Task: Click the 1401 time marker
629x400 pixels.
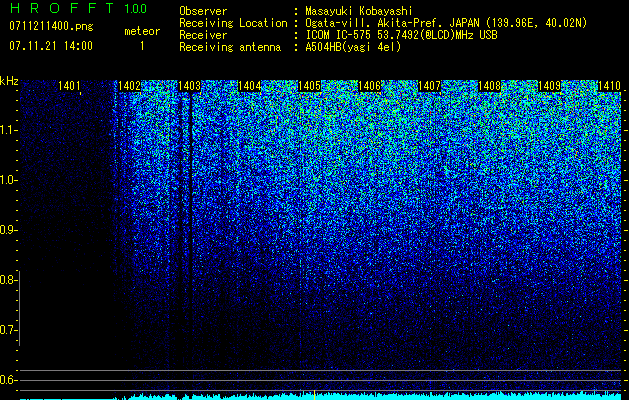Action: (69, 86)
